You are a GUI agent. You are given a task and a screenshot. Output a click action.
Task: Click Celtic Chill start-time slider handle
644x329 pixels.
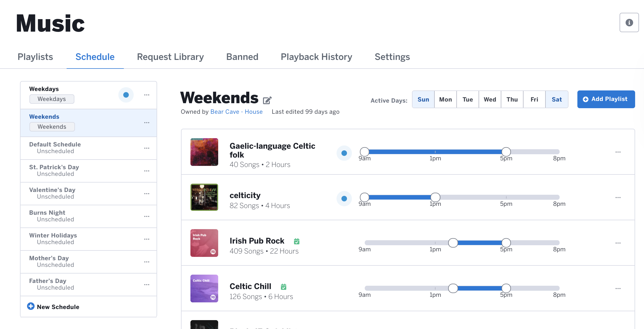pyautogui.click(x=453, y=288)
